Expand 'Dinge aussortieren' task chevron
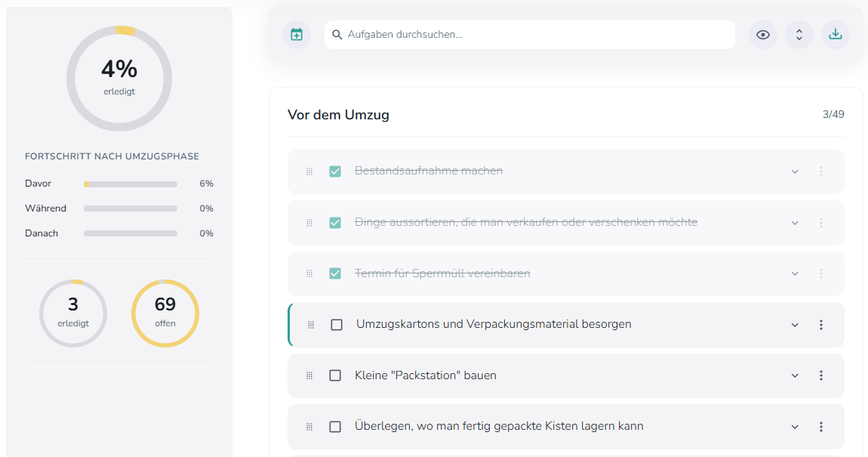The width and height of the screenshot is (868, 457). tap(795, 223)
